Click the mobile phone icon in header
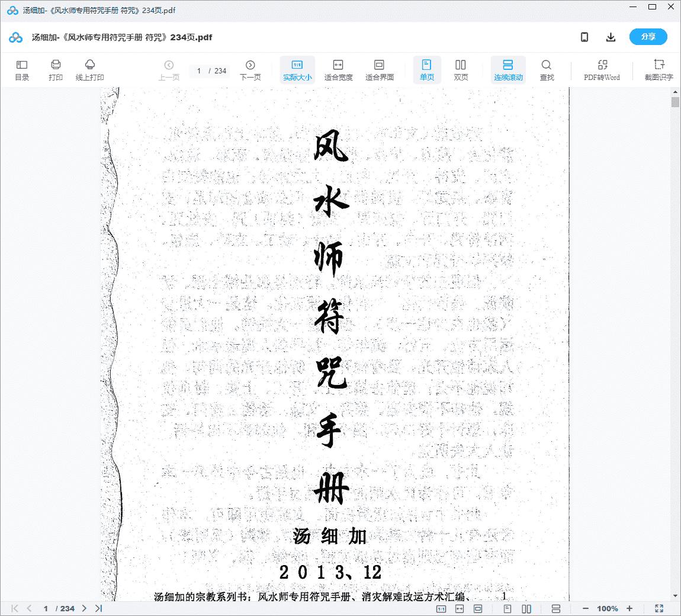 (x=584, y=37)
